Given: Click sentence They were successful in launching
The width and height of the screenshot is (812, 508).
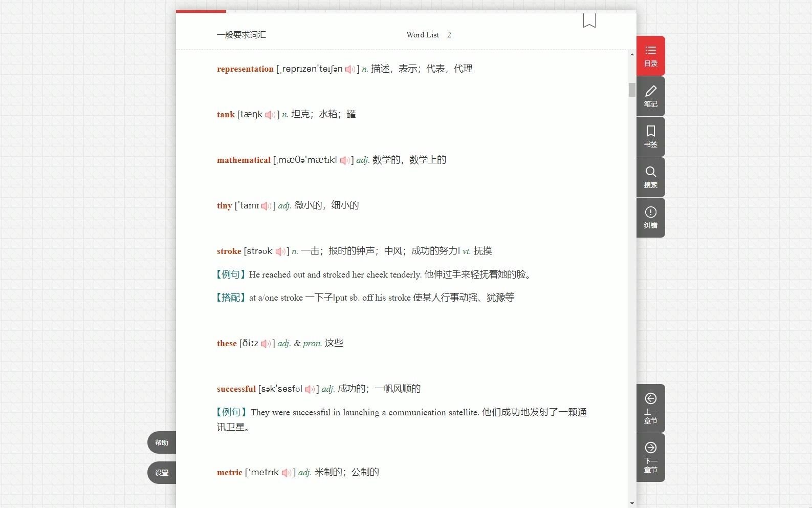Looking at the screenshot, I should tap(365, 412).
